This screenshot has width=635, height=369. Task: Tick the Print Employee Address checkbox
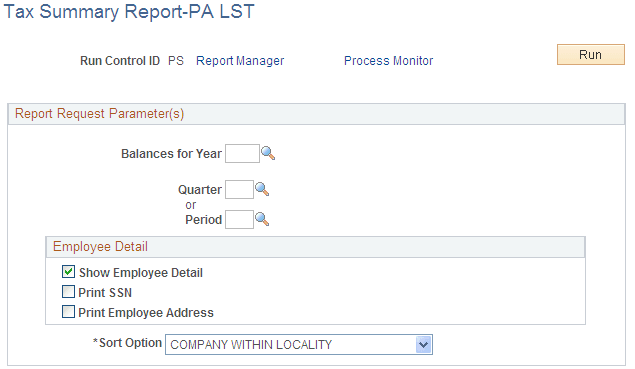pos(68,311)
